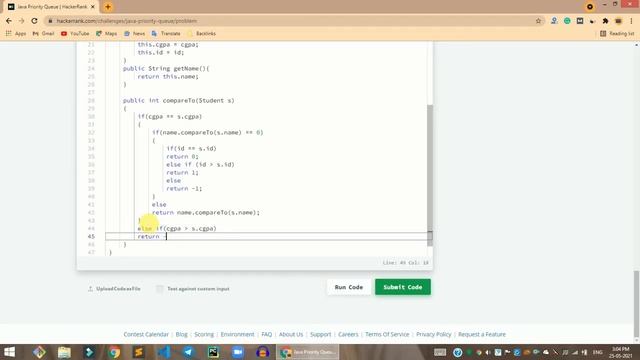This screenshot has height=360, width=640.
Task: Open the Environment footer link
Action: (x=237, y=334)
